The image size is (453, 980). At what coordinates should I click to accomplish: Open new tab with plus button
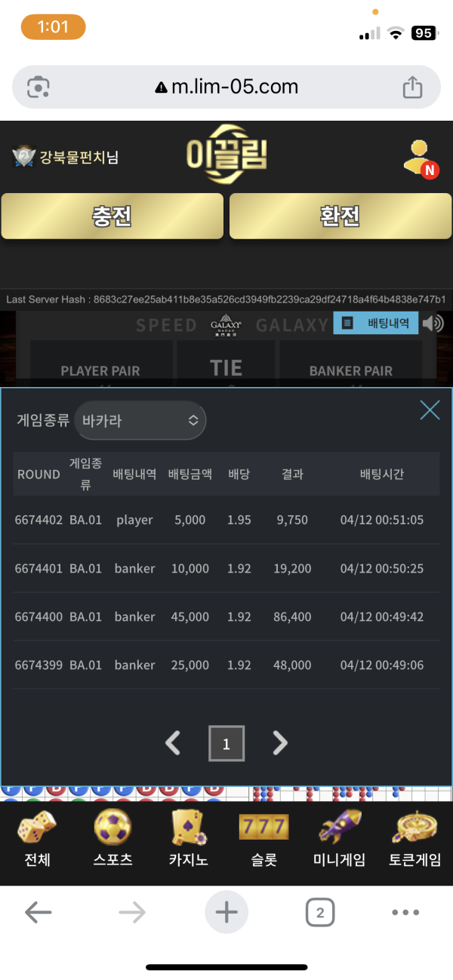(226, 914)
